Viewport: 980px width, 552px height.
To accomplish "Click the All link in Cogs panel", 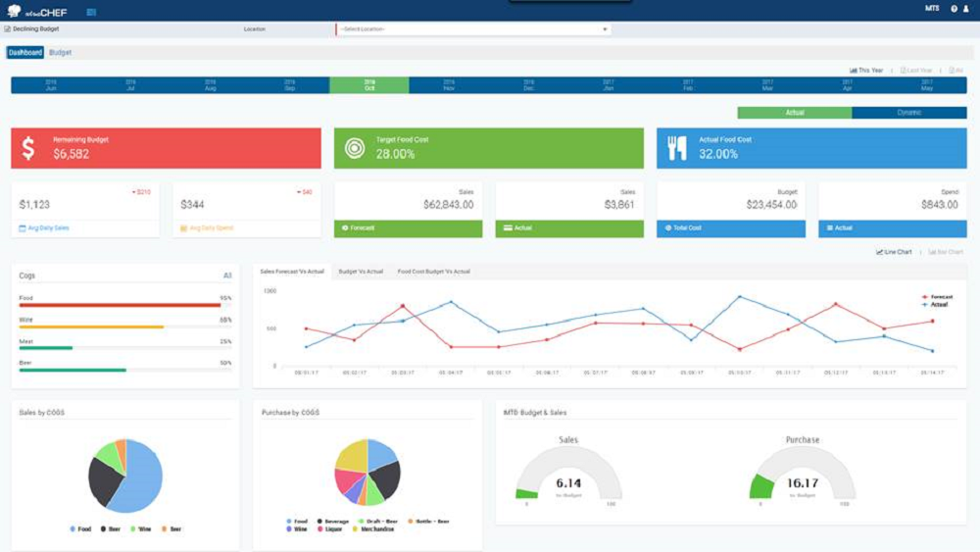I will pyautogui.click(x=227, y=276).
